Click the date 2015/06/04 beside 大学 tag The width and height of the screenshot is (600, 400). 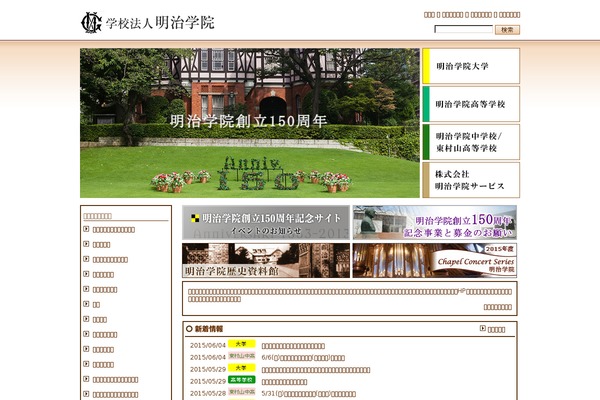coord(208,345)
